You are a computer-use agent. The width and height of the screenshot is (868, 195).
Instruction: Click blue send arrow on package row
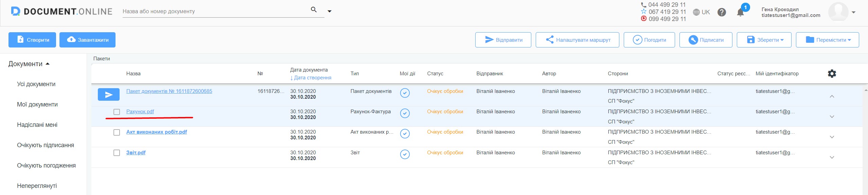coord(109,95)
